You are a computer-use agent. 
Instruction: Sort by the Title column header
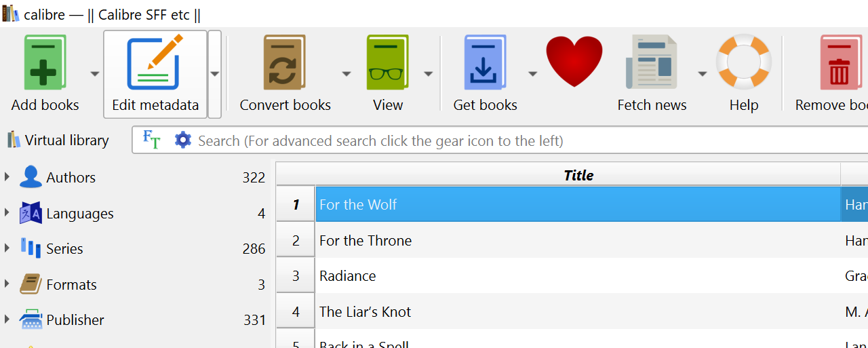(x=578, y=175)
